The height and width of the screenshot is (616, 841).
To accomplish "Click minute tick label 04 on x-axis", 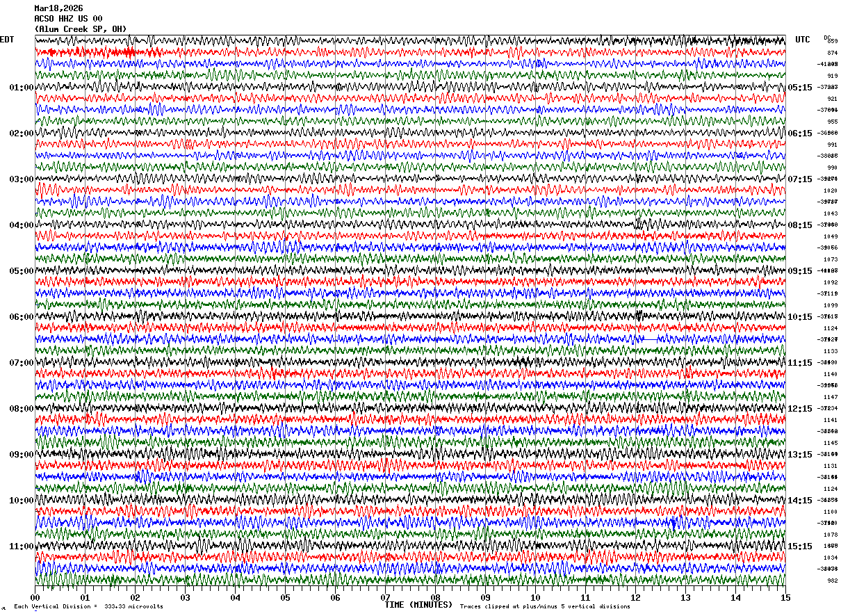I will (x=235, y=597).
